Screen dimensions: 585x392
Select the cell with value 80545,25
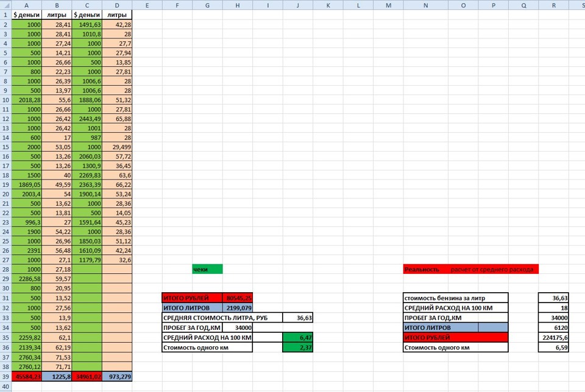pyautogui.click(x=237, y=298)
